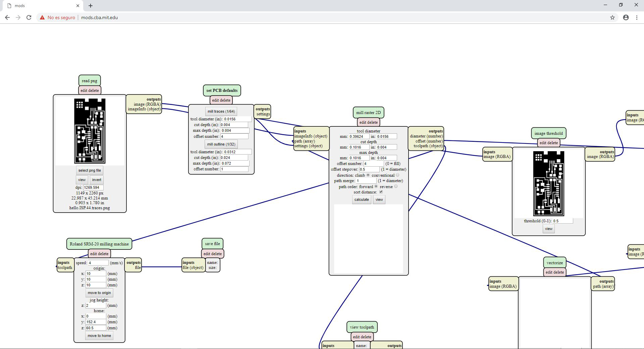Open Chrome three-dot menu
Screen dimensions: 644x349
(637, 17)
